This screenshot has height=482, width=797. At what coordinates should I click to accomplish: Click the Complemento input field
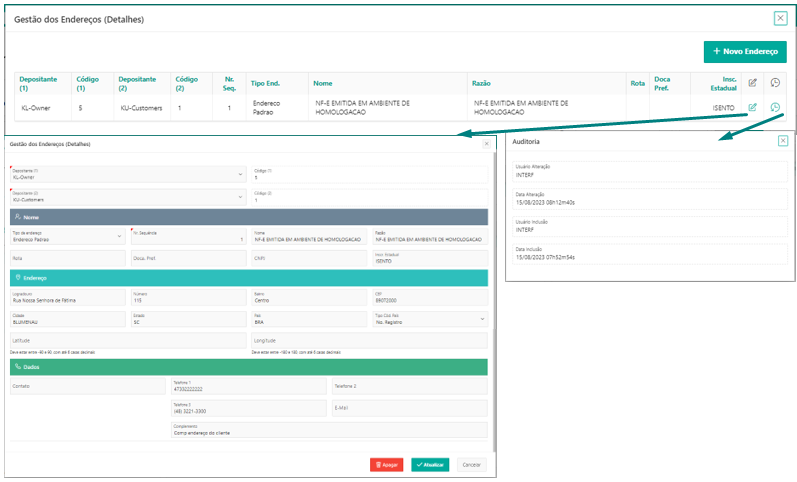pyautogui.click(x=329, y=430)
